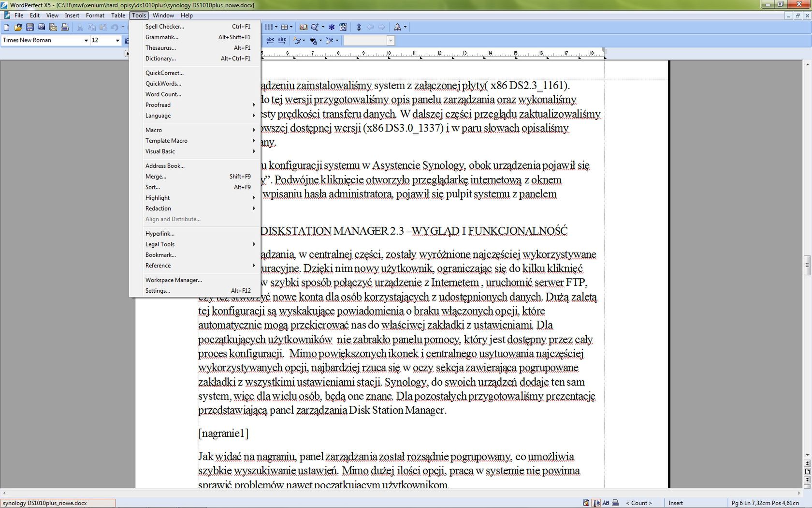The image size is (812, 508).
Task: Toggle the AB caps indicator in status bar
Action: click(x=606, y=503)
